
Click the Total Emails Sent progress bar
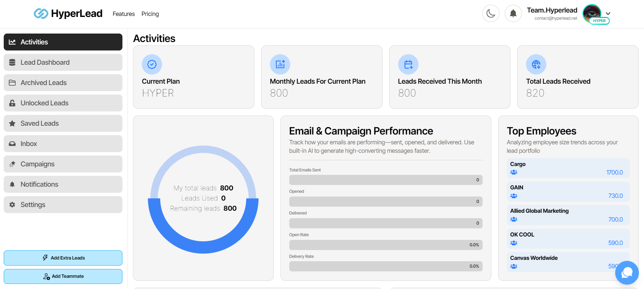(x=386, y=180)
